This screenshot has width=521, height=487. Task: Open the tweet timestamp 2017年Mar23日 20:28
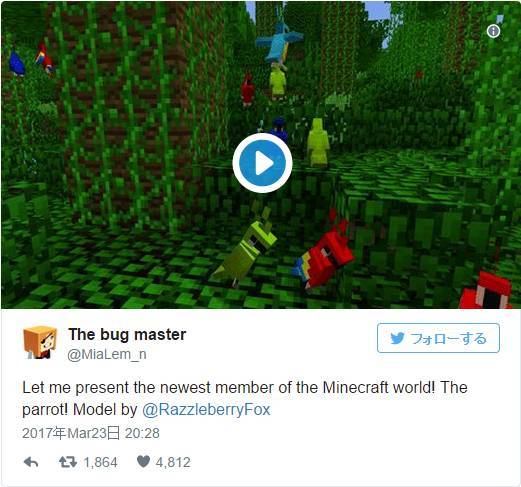tap(91, 433)
